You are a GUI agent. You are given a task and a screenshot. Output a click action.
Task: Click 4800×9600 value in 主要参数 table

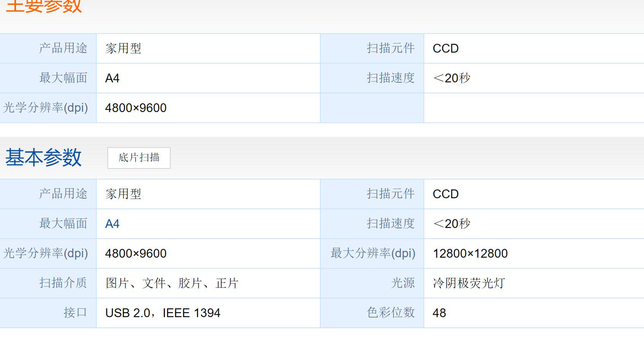point(136,108)
